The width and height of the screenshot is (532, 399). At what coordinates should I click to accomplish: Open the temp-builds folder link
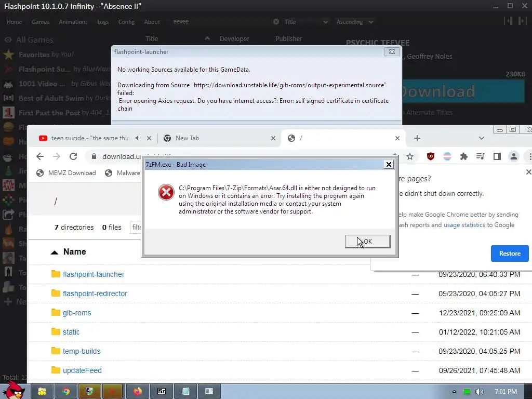(82, 351)
